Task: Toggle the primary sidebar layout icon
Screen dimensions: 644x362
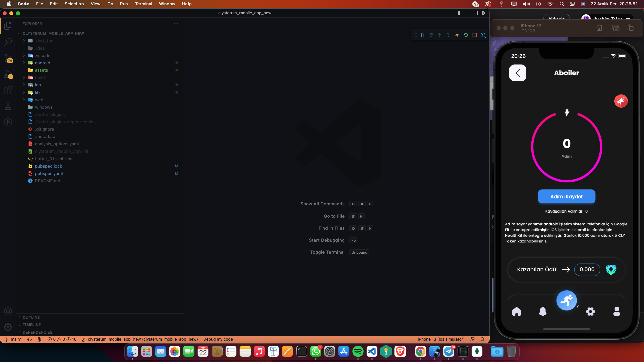Action: (x=461, y=13)
